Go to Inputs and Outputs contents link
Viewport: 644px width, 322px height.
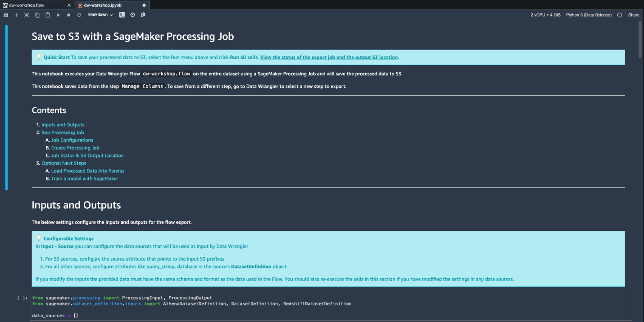63,125
